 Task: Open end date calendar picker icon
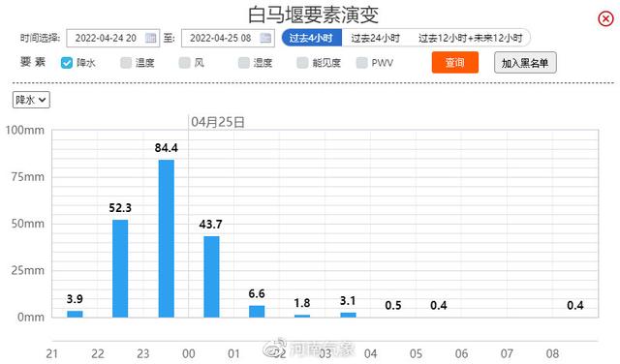tap(265, 38)
